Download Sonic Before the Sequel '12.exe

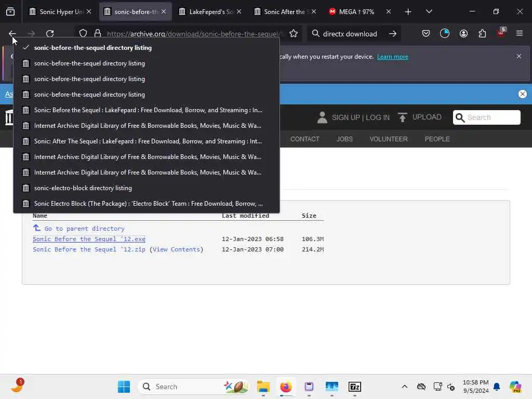pyautogui.click(x=89, y=239)
